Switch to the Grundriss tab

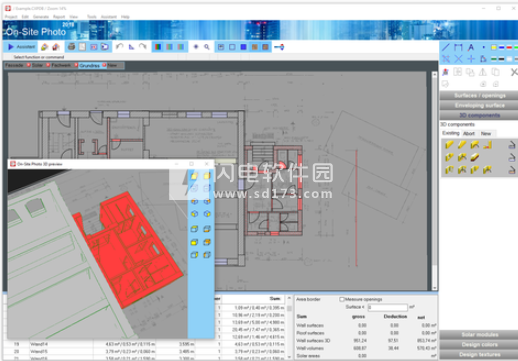(x=89, y=65)
